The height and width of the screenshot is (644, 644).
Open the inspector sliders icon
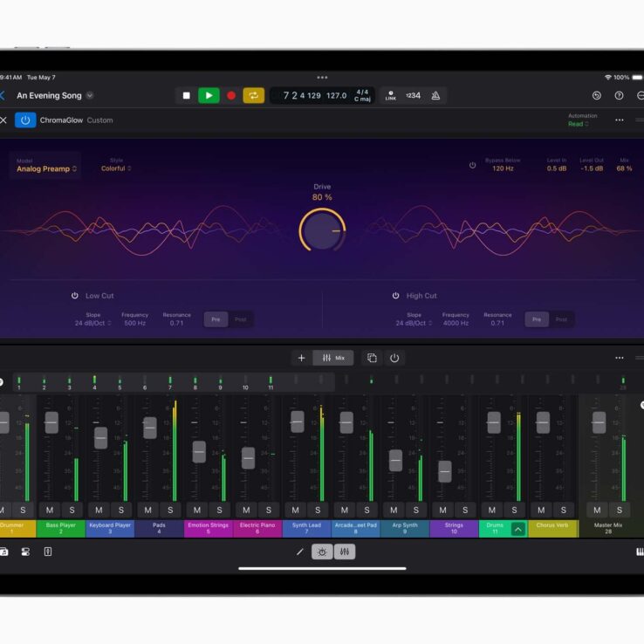(x=25, y=552)
